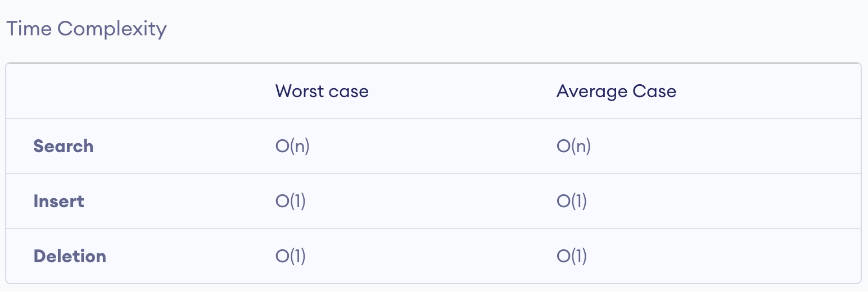
Task: Click the average case O(1) value for Deletion
Action: point(572,256)
